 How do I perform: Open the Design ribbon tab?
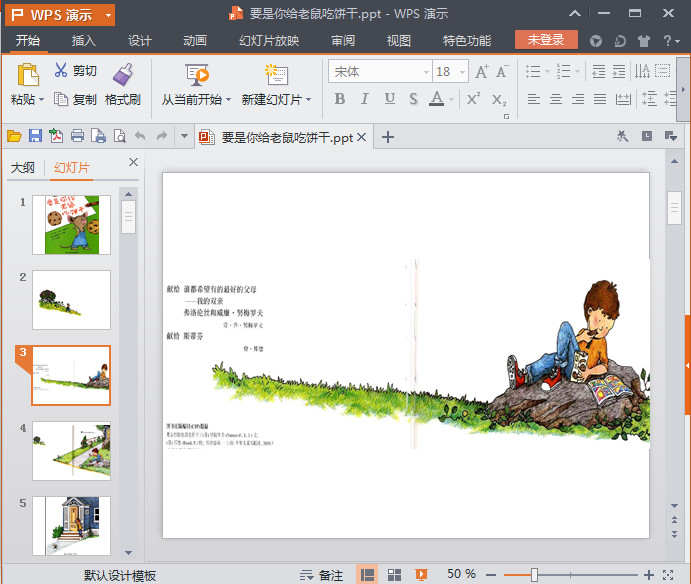coord(140,41)
